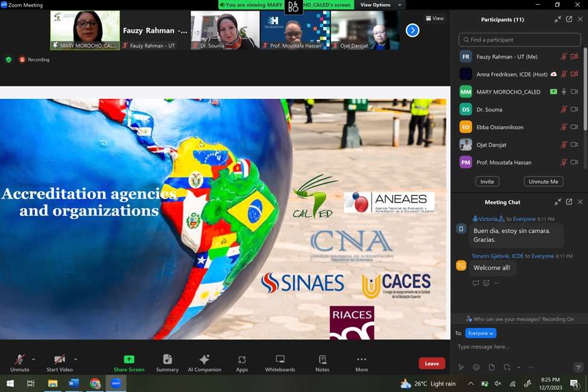Send the chat message
The width and height of the screenshot is (588, 392).
578,367
